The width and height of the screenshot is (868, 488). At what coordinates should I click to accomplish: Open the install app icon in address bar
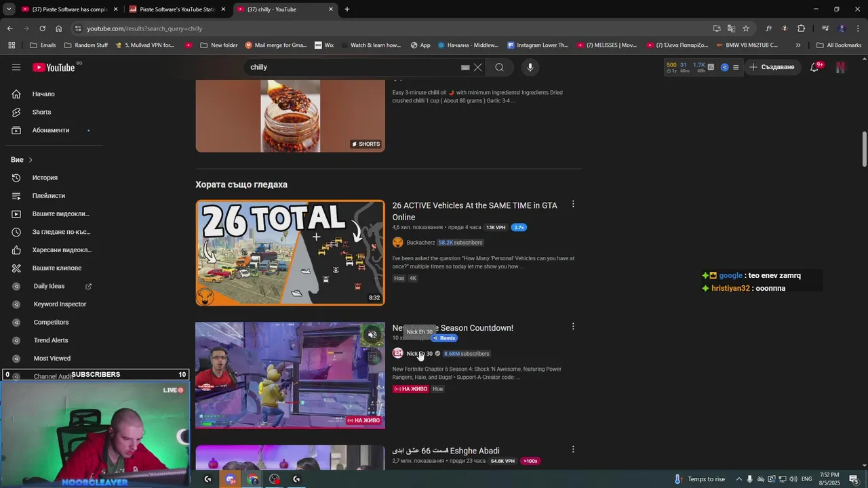pos(717,28)
